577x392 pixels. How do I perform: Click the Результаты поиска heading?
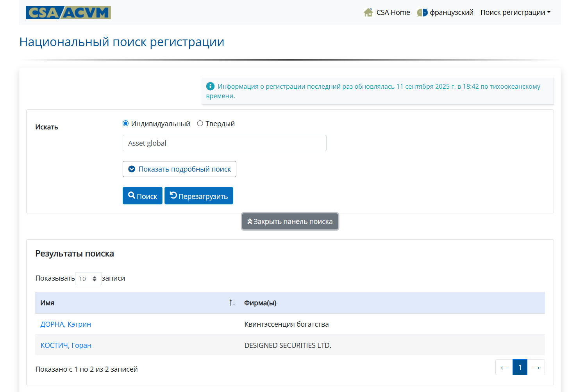(x=75, y=254)
